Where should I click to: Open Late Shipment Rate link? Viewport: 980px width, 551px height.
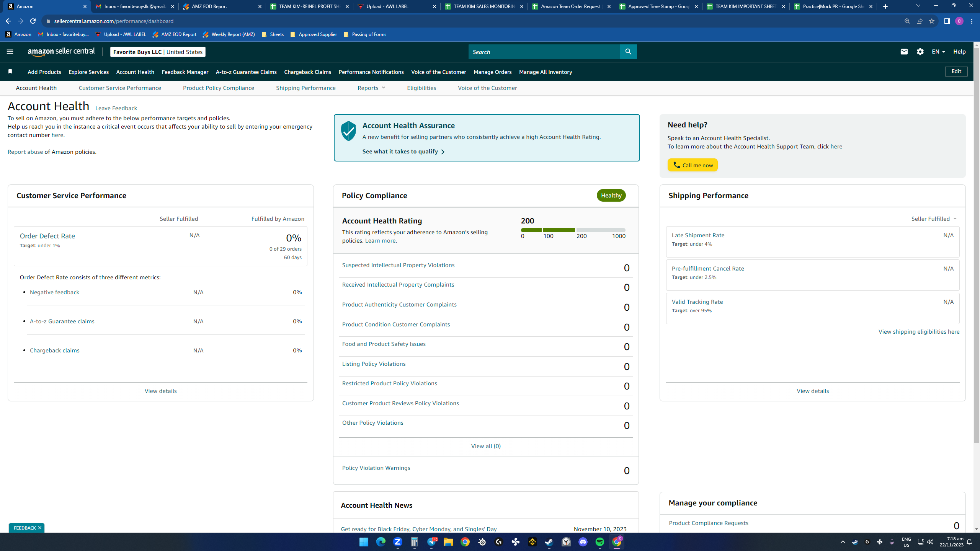click(x=698, y=235)
